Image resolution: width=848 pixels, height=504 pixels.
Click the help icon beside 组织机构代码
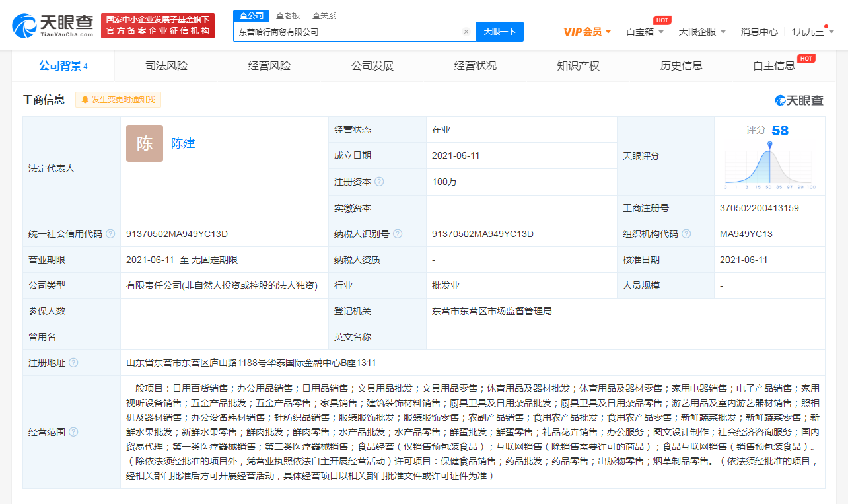tap(686, 234)
